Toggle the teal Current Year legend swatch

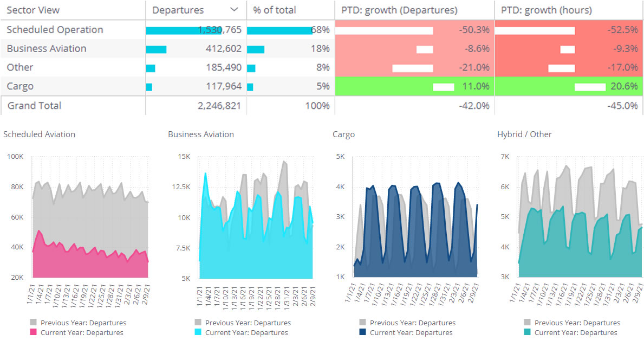[528, 332]
